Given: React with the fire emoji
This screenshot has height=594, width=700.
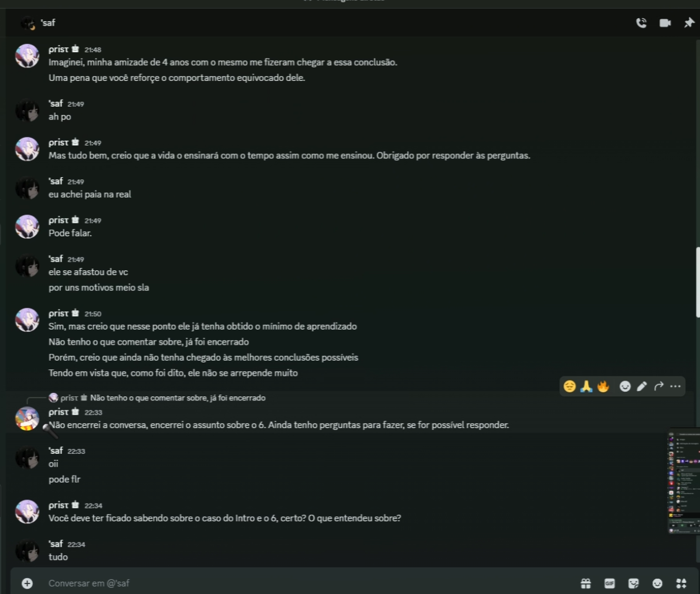Looking at the screenshot, I should point(603,386).
